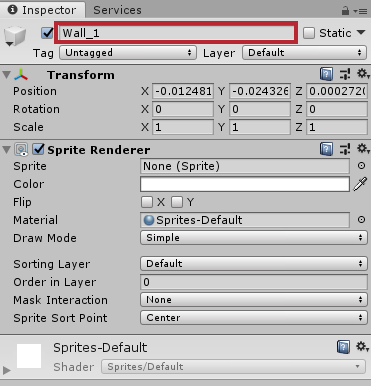
Task: Open the Transform gear settings menu
Action: point(363,74)
